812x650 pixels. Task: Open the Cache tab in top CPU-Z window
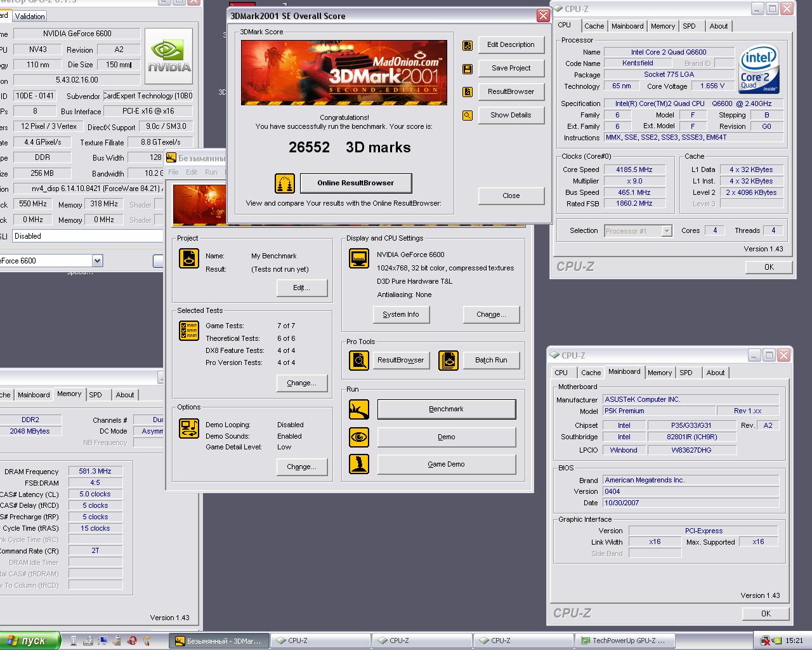[594, 26]
